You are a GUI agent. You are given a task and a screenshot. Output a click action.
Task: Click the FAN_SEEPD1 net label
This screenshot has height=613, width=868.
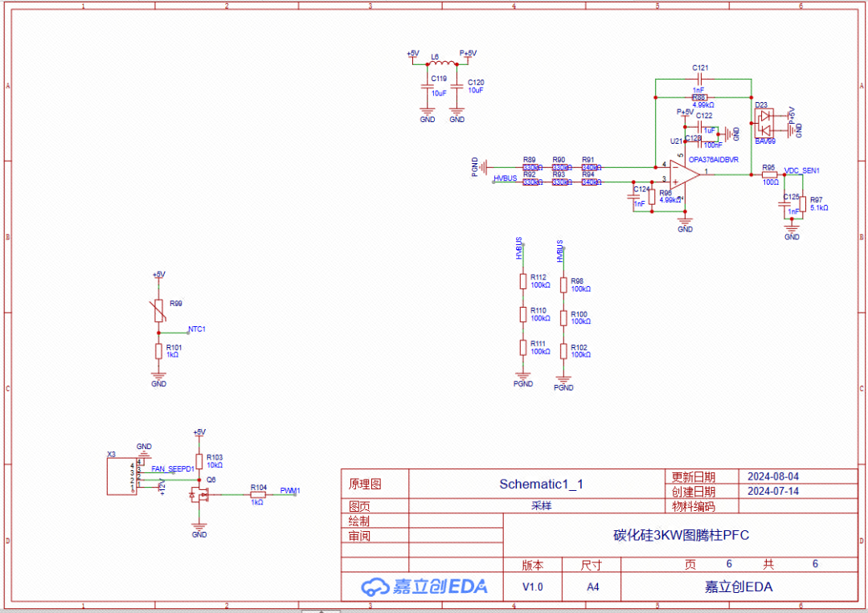tap(173, 468)
